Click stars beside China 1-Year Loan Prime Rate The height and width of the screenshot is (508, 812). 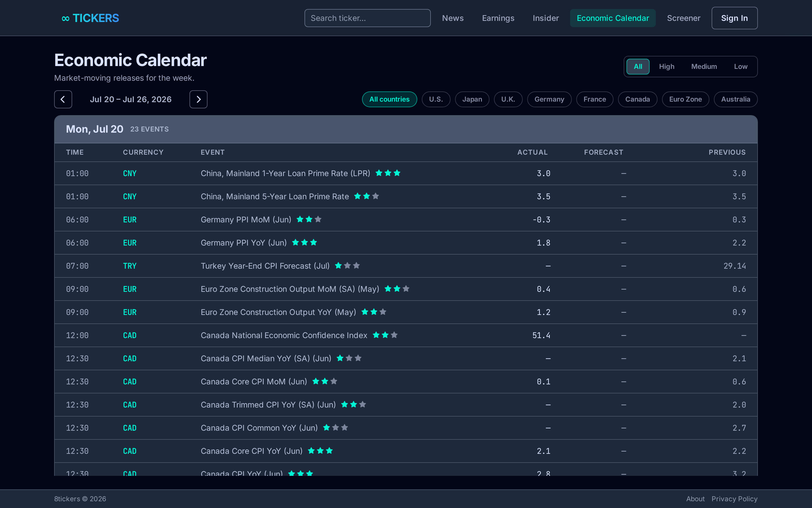click(x=388, y=173)
